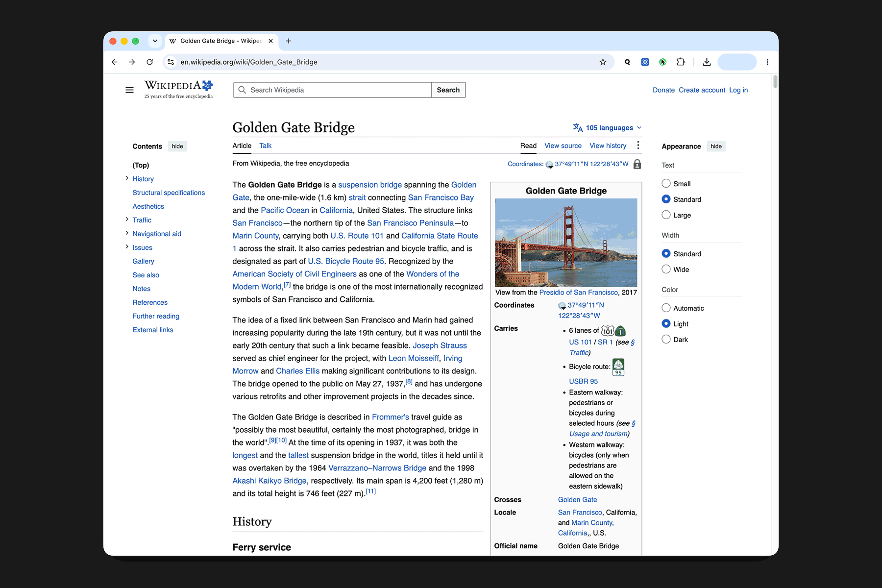Click the page vertical scrollbar

775,81
